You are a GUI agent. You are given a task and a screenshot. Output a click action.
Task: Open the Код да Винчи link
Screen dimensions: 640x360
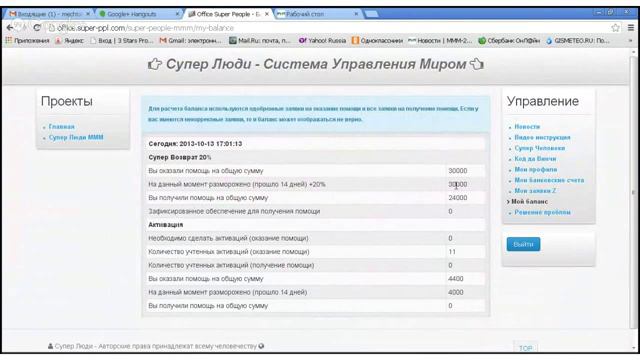click(x=535, y=158)
